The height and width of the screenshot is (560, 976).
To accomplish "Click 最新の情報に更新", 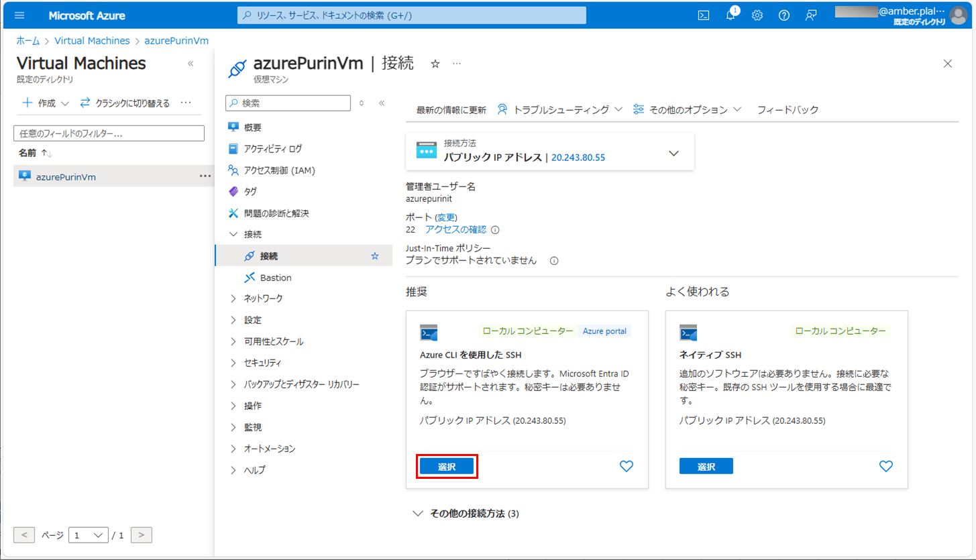I will (451, 110).
